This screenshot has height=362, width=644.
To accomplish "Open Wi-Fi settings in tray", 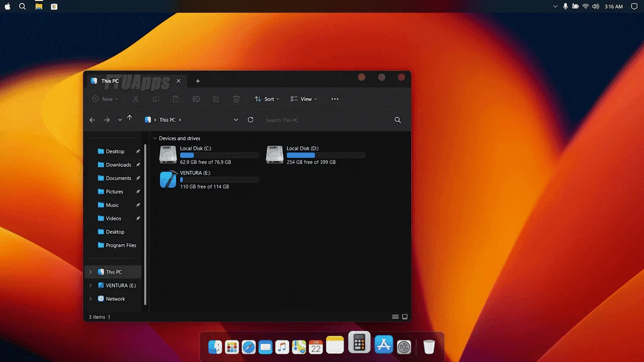I will pyautogui.click(x=586, y=7).
